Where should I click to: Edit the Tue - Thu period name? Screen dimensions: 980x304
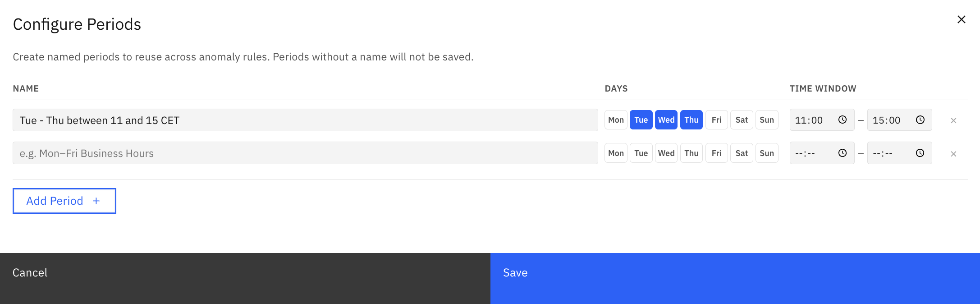tap(305, 120)
